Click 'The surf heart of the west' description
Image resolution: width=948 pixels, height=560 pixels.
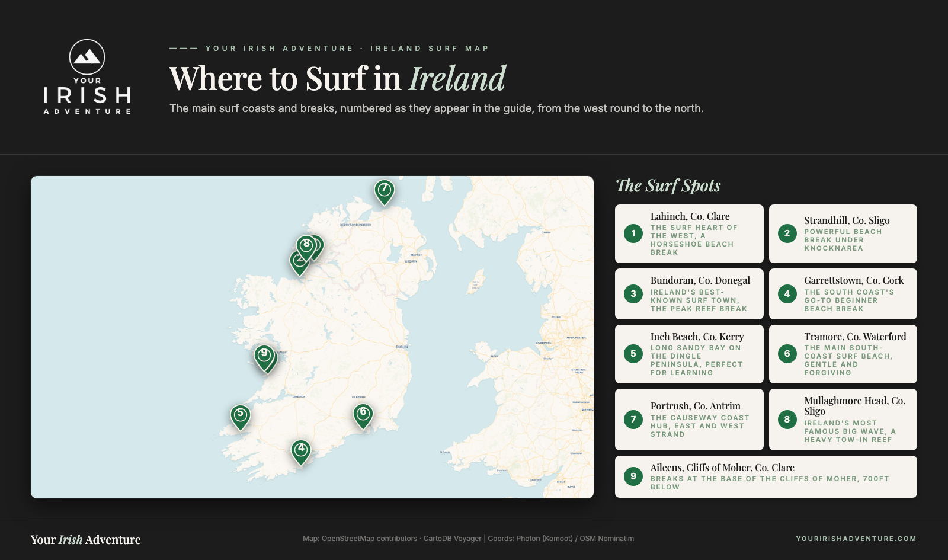(x=694, y=240)
